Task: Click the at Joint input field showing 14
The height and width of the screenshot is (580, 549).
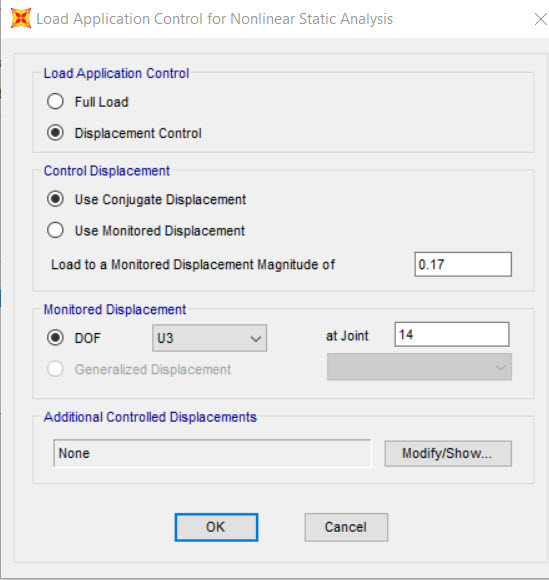Action: pyautogui.click(x=452, y=334)
